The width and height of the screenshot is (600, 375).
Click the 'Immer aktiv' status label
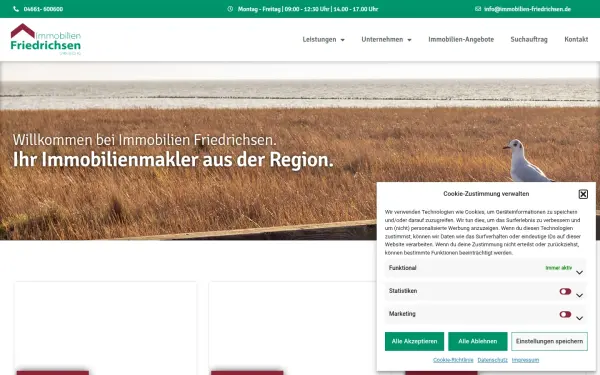pos(558,268)
